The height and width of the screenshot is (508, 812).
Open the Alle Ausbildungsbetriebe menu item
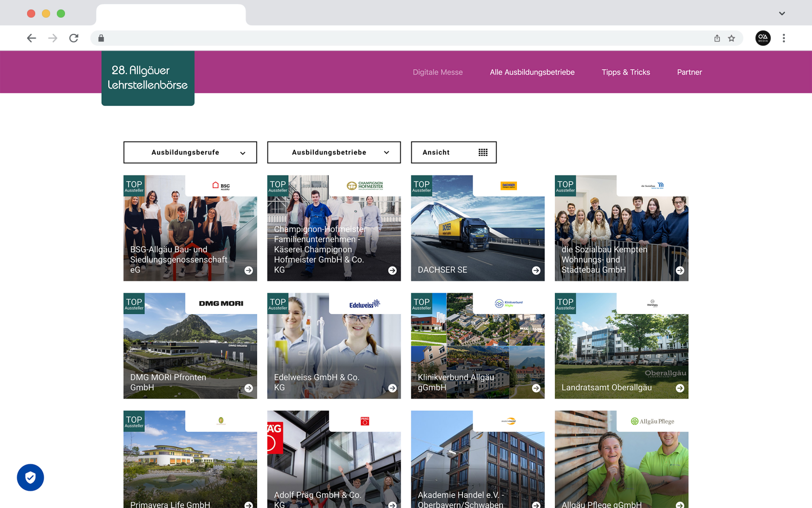click(532, 72)
